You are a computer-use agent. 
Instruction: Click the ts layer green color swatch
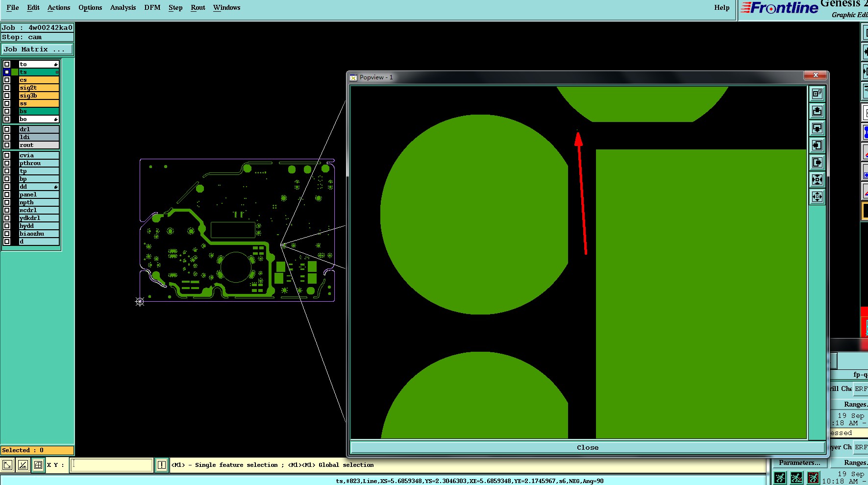15,72
